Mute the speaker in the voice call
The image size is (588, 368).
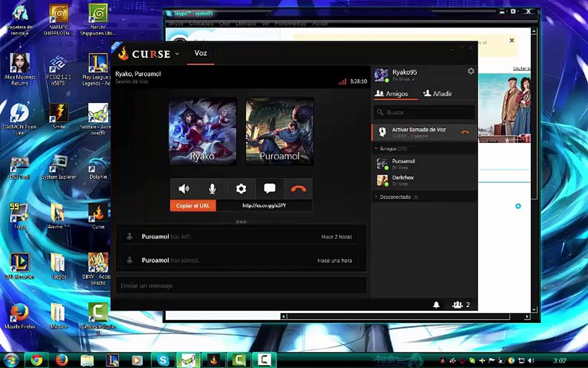pos(184,189)
